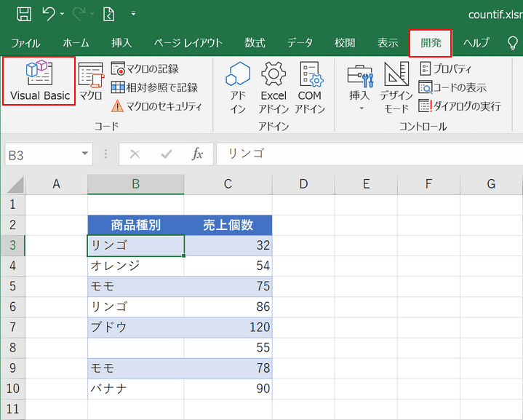Screen dimensions: 523x420
Task: Switch to the Data (データ) tab
Action: coord(300,43)
